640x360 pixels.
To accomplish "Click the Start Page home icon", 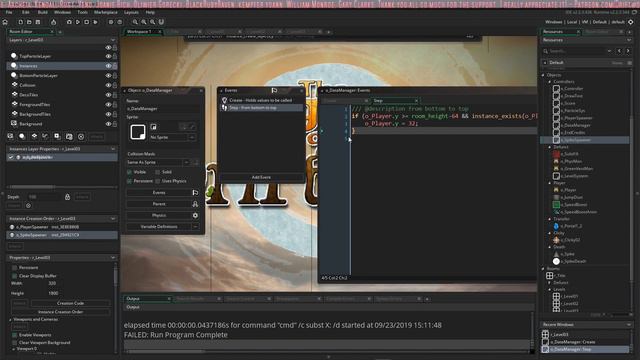I will [5, 22].
